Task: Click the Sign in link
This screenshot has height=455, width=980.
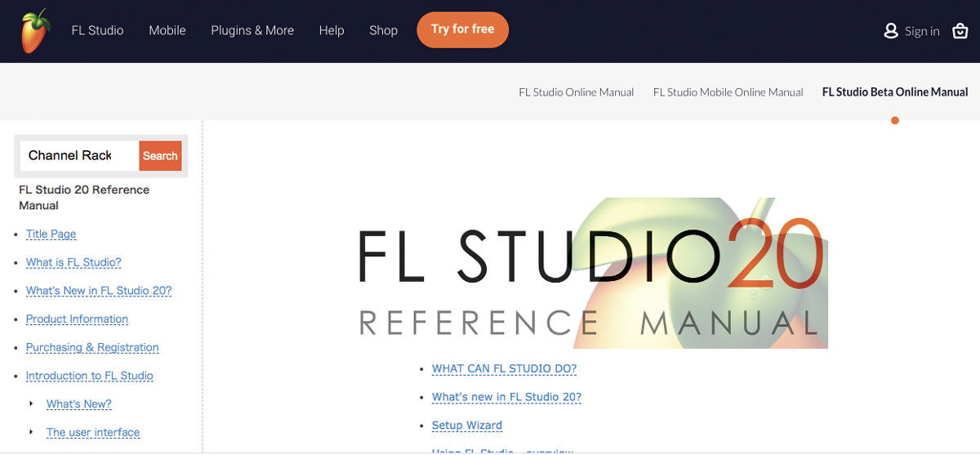Action: pyautogui.click(x=922, y=31)
